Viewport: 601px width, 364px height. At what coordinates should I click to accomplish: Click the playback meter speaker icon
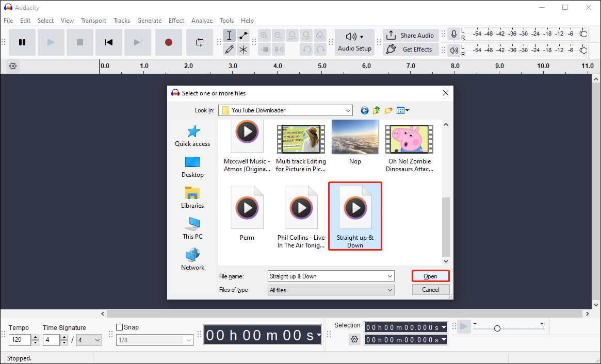coord(454,50)
